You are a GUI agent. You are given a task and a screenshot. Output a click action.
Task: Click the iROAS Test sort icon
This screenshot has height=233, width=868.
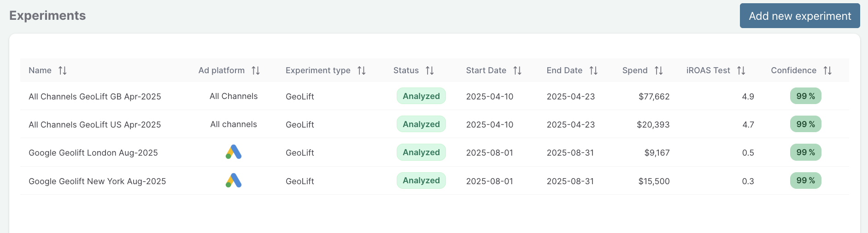(741, 70)
